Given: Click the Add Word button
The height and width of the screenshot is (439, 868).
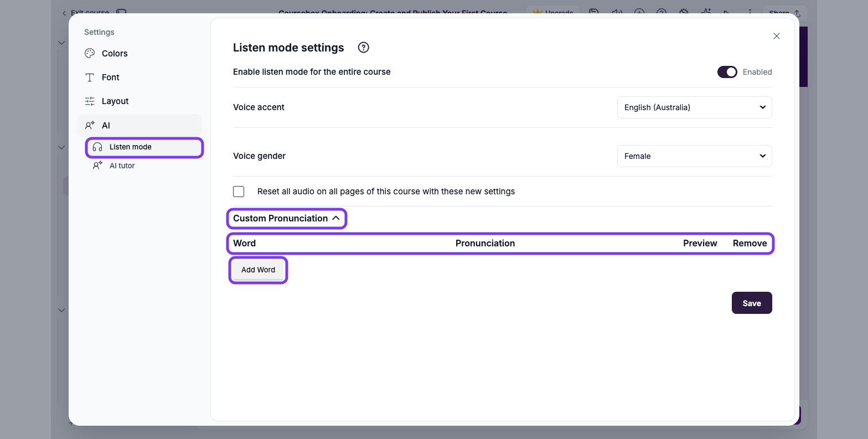Looking at the screenshot, I should coord(258,270).
